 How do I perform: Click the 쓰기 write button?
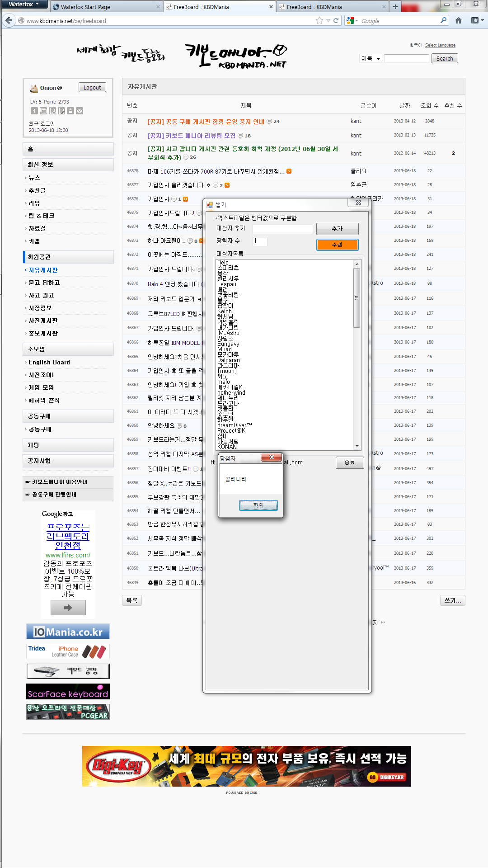click(x=452, y=600)
